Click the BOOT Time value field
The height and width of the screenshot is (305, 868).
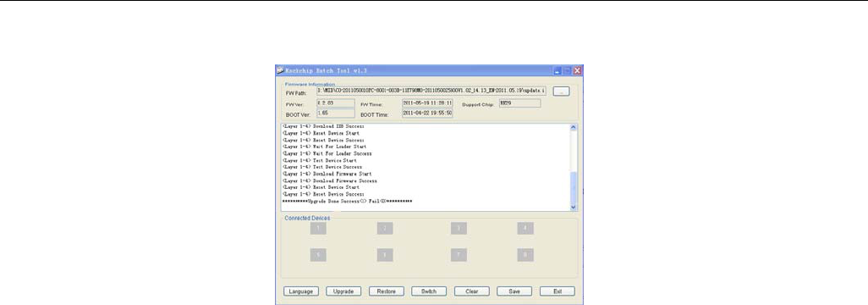tap(427, 114)
